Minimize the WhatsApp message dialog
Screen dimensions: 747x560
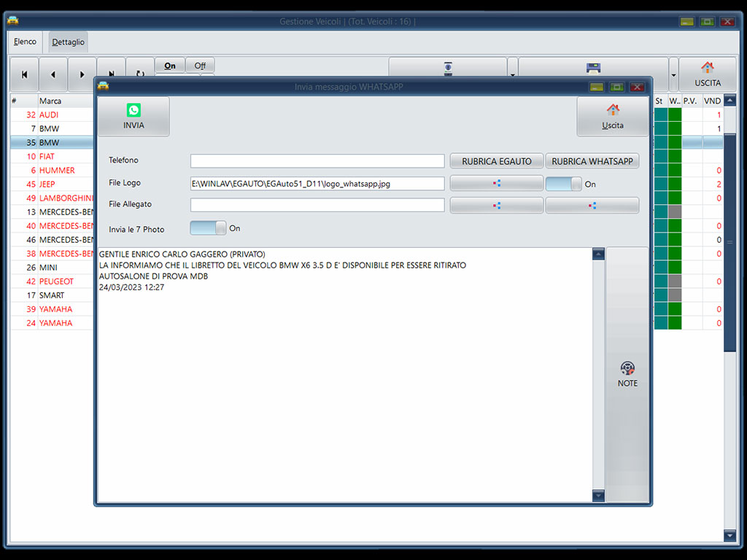click(x=597, y=87)
